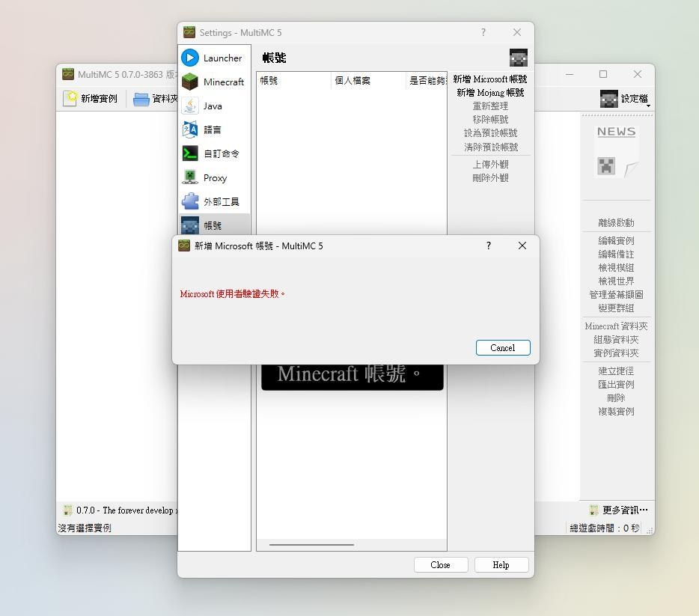The width and height of the screenshot is (699, 616).
Task: Open 自訂命令 custom commands page
Action: click(215, 153)
